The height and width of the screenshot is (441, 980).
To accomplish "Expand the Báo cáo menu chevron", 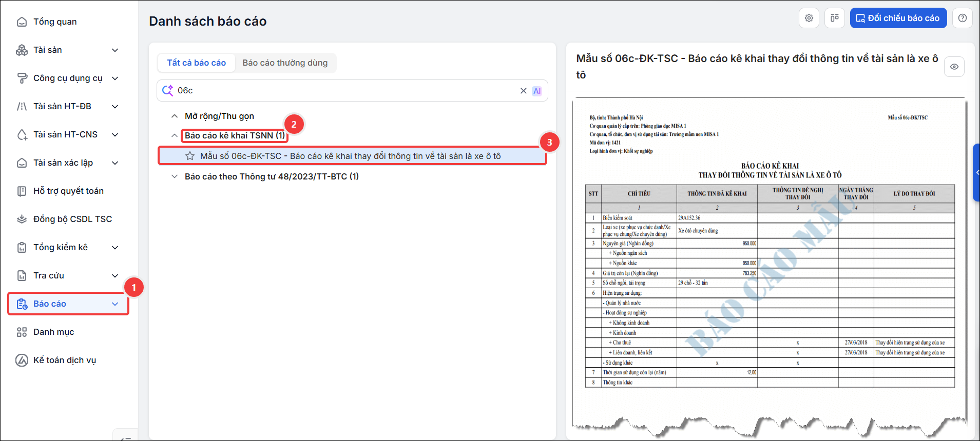I will 115,304.
